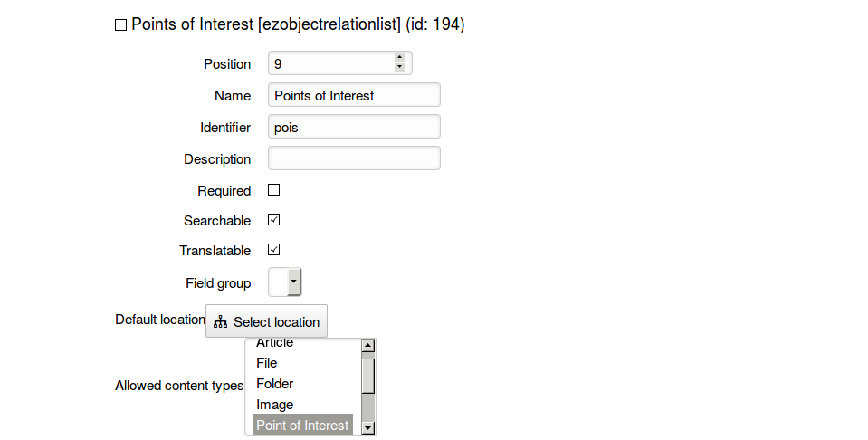
Task: Tick the Points of Interest header checkbox
Action: click(x=120, y=25)
